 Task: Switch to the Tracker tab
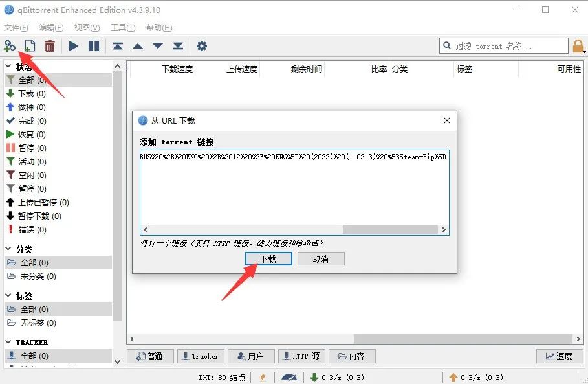[201, 356]
